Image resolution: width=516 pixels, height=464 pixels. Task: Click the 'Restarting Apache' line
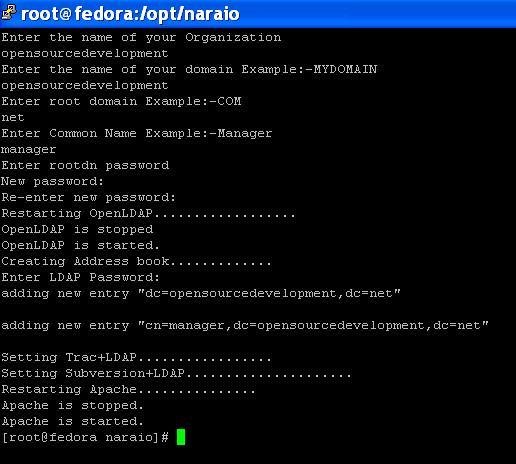128,389
